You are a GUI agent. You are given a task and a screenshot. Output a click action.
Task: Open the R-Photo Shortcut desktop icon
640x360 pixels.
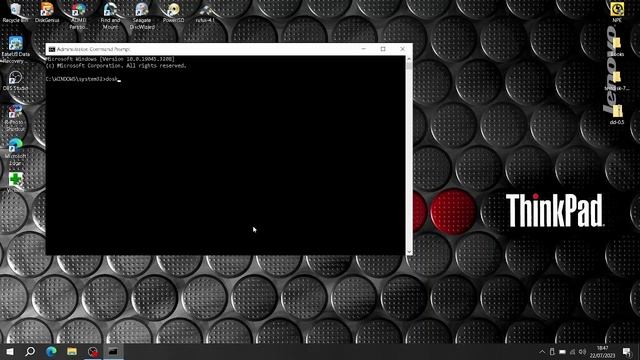click(x=15, y=118)
